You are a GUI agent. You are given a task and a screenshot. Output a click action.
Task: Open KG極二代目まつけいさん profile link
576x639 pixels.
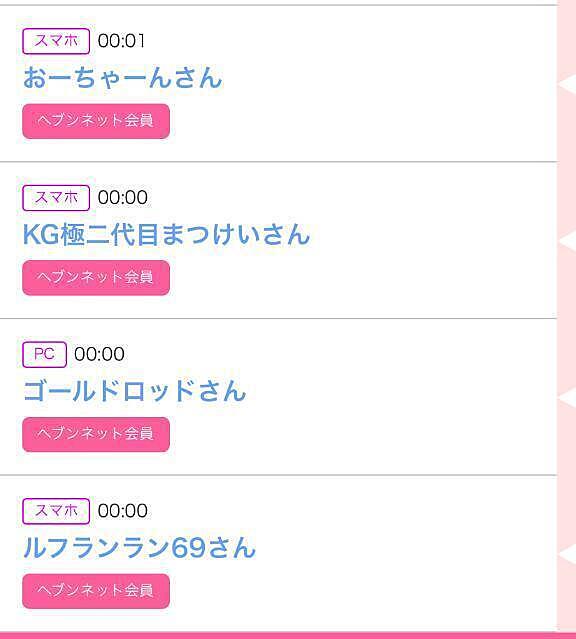click(166, 234)
